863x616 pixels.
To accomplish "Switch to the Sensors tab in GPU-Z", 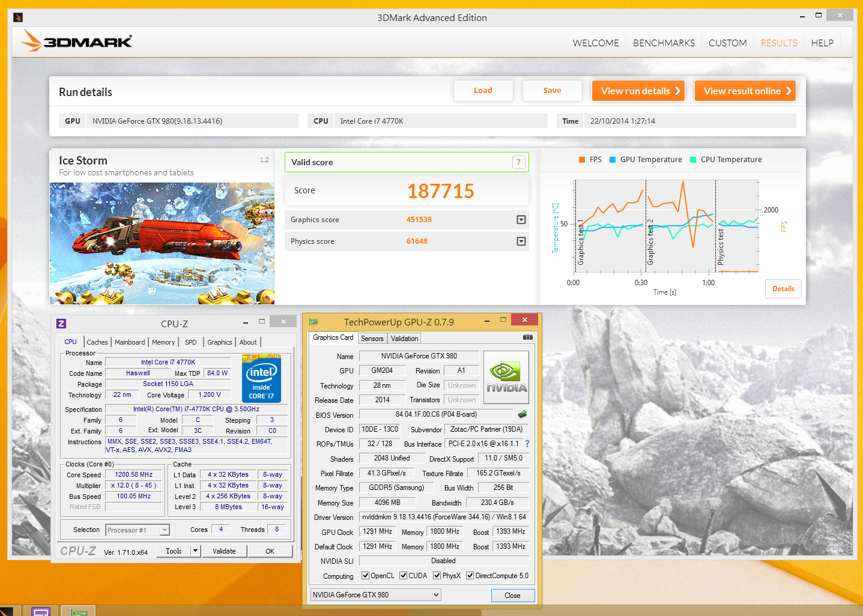I will 372,339.
